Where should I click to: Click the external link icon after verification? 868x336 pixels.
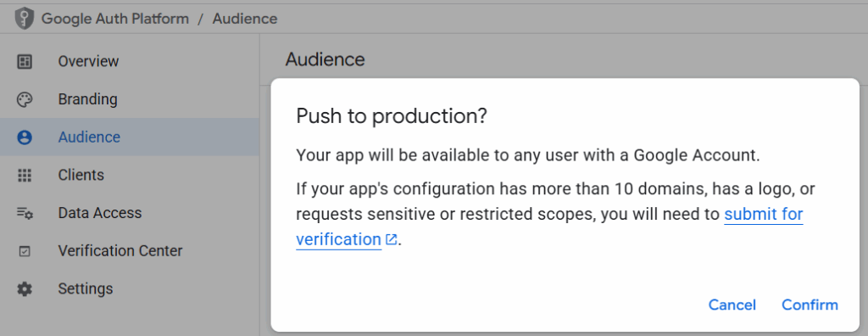[x=392, y=239]
